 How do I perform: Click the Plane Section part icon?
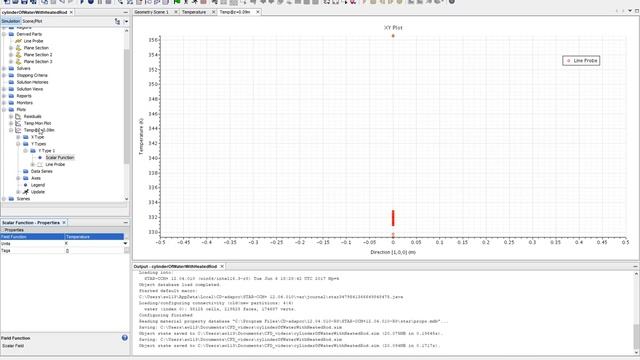coord(18,48)
